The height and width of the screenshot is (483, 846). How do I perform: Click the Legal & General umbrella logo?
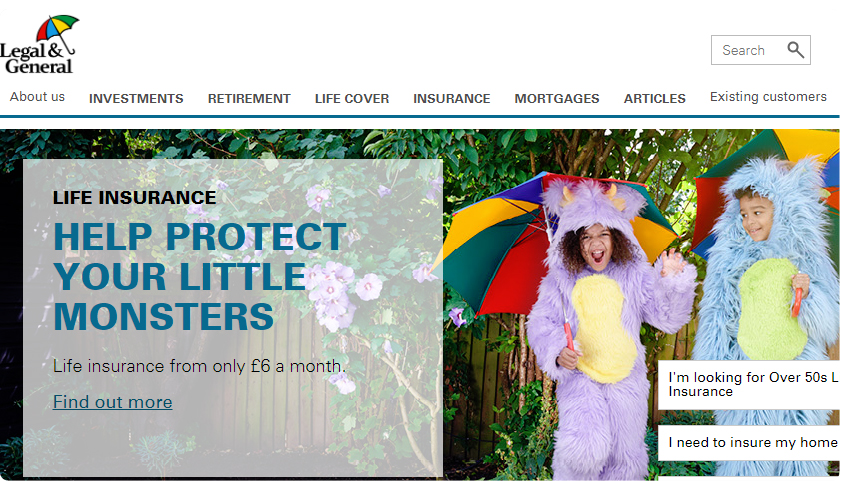(39, 45)
